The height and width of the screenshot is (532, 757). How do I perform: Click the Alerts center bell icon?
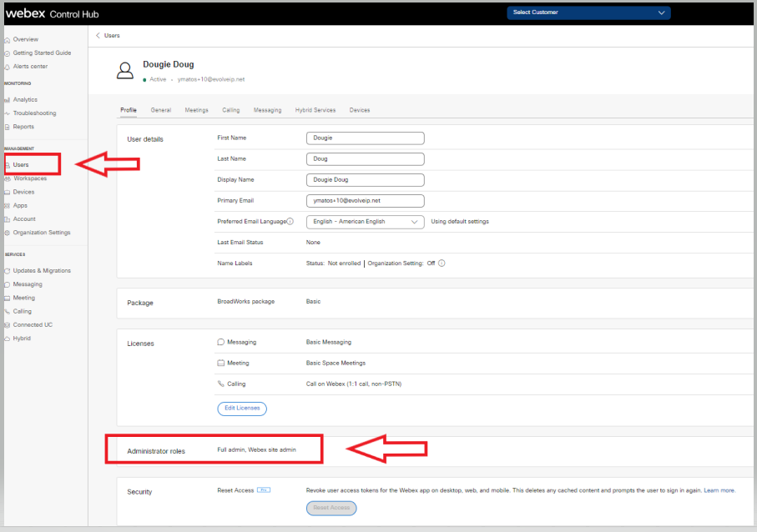tap(7, 66)
